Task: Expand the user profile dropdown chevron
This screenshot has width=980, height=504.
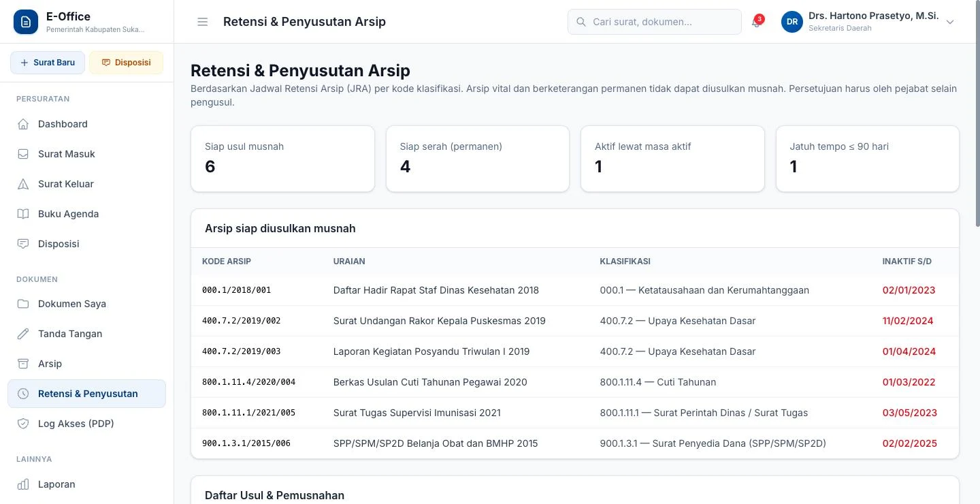Action: coord(951,22)
